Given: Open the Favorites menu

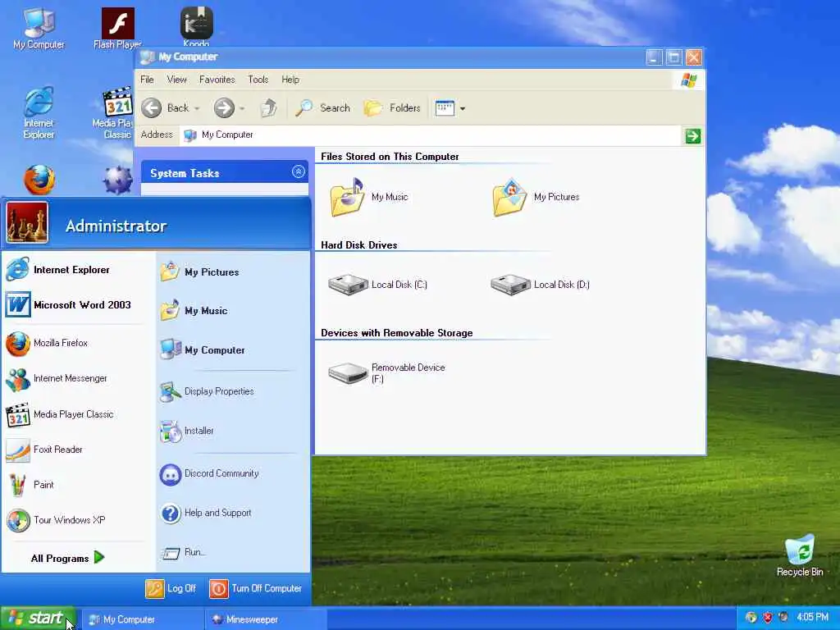Looking at the screenshot, I should pyautogui.click(x=217, y=80).
